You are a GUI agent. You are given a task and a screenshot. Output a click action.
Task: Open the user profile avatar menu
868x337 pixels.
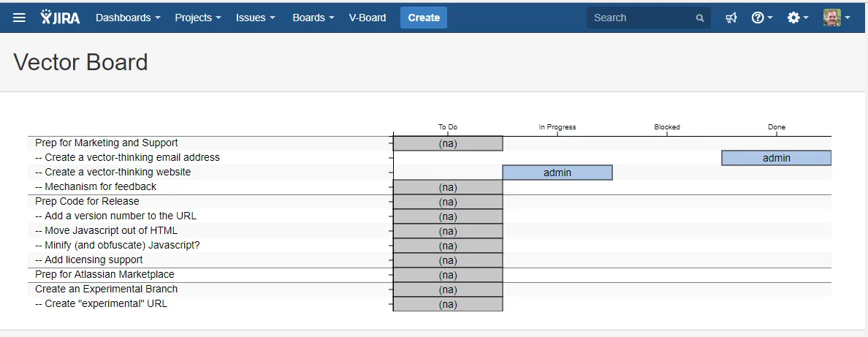(x=836, y=18)
